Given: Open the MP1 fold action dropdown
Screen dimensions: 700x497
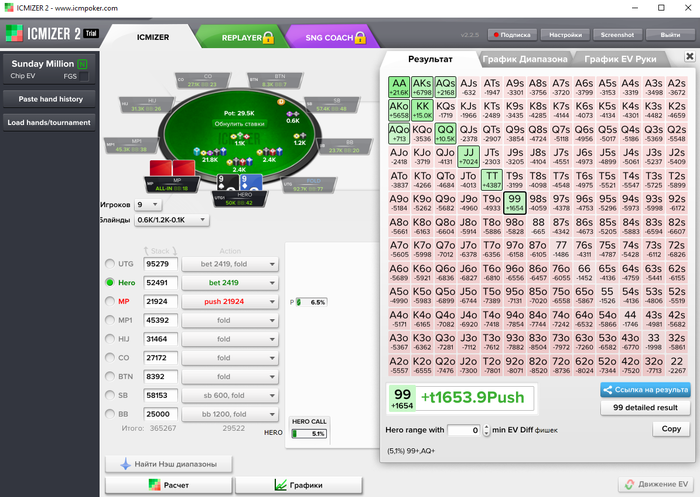Looking at the screenshot, I should (230, 320).
